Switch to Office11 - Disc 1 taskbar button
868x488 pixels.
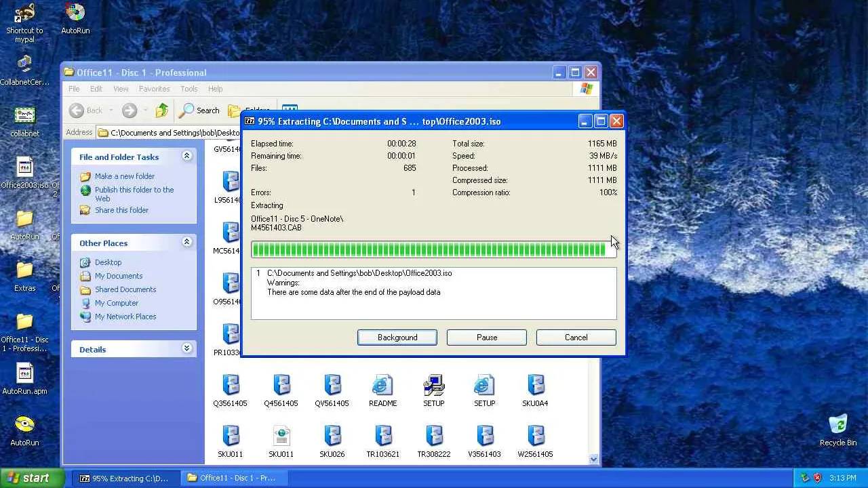click(235, 478)
